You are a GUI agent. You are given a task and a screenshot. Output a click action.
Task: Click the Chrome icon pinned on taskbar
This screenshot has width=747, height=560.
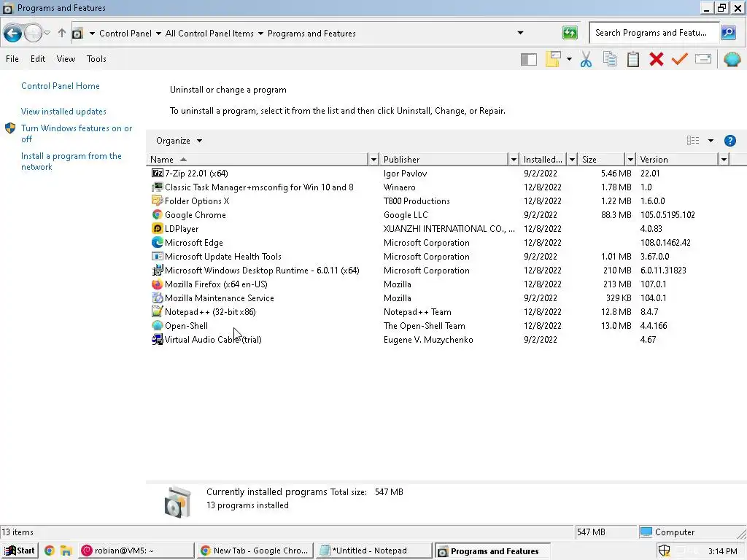point(49,551)
